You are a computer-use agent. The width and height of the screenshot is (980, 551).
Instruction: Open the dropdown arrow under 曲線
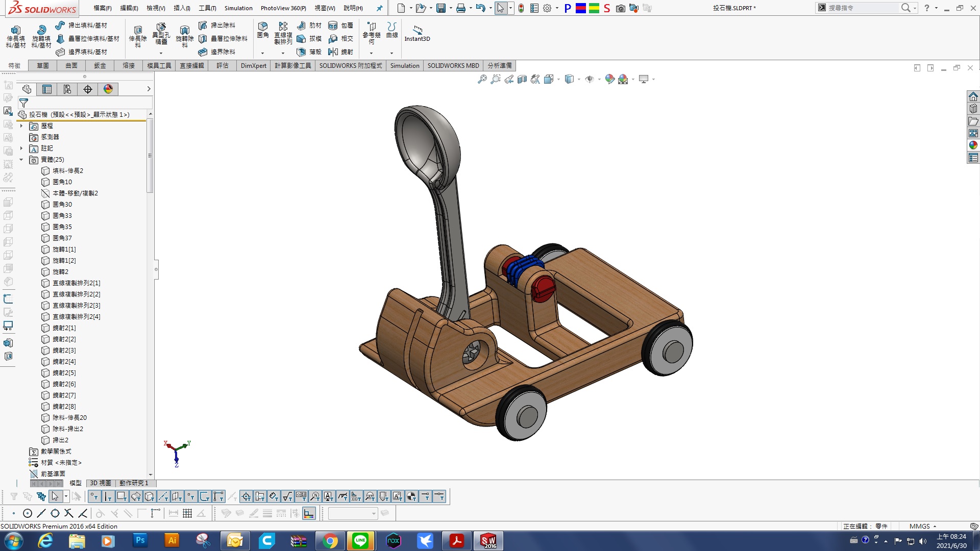click(392, 53)
